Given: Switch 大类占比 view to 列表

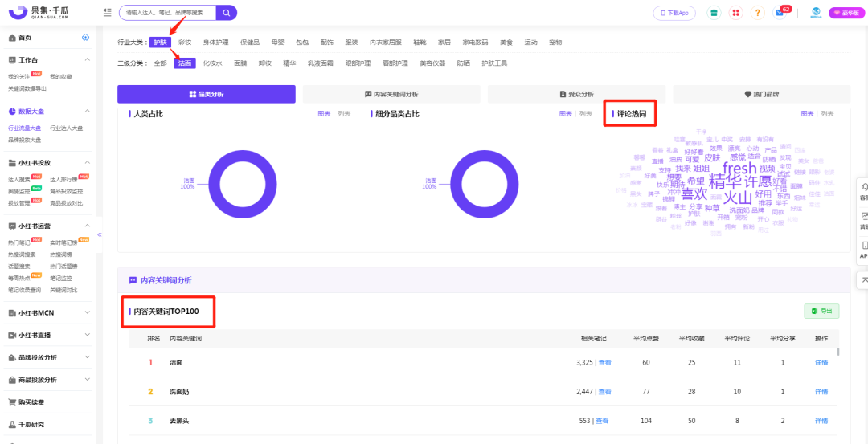Looking at the screenshot, I should 343,114.
